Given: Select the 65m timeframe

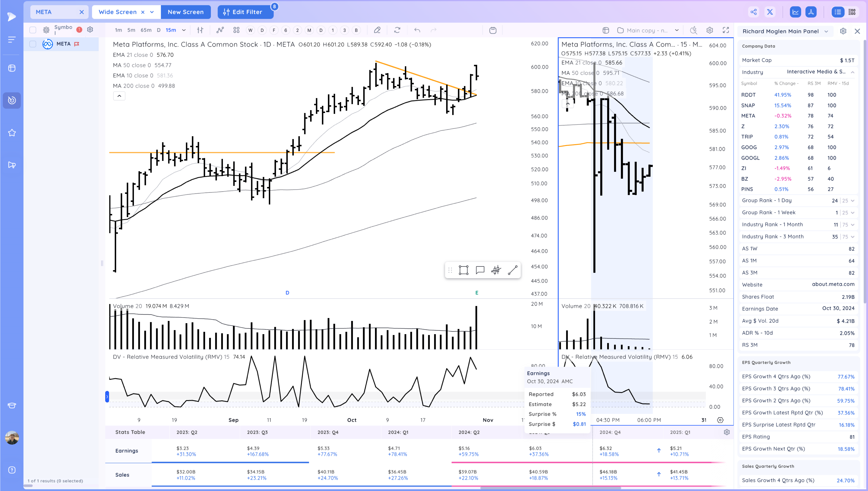Looking at the screenshot, I should [x=146, y=30].
